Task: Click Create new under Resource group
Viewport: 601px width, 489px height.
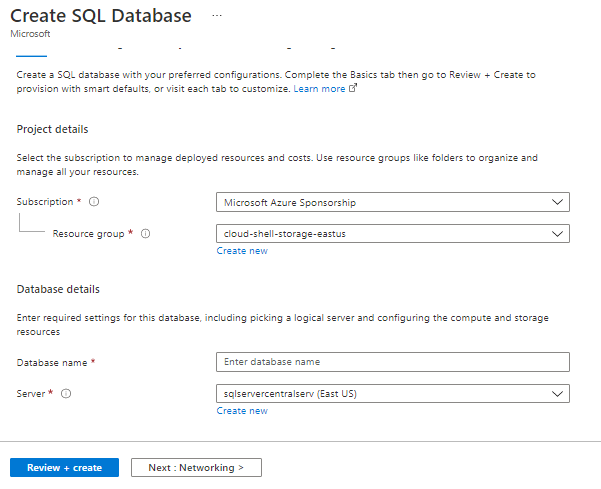Action: [242, 251]
